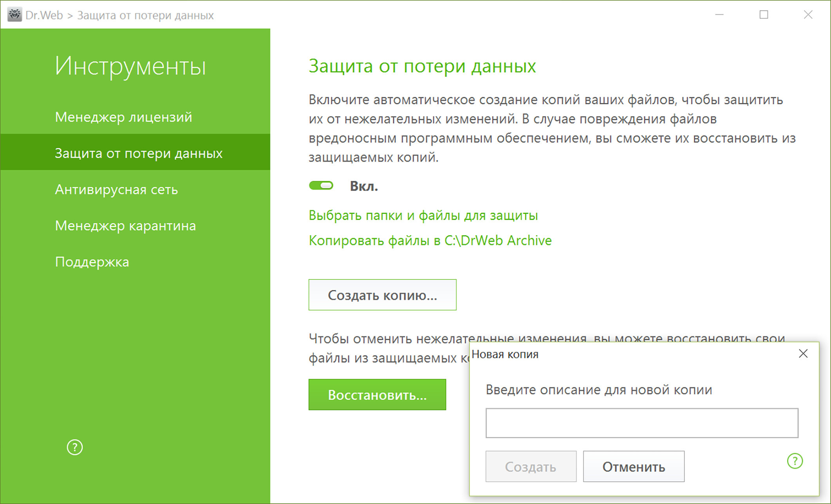Click the Dr.Web spider logo icon
Image resolution: width=831 pixels, height=504 pixels.
click(14, 15)
